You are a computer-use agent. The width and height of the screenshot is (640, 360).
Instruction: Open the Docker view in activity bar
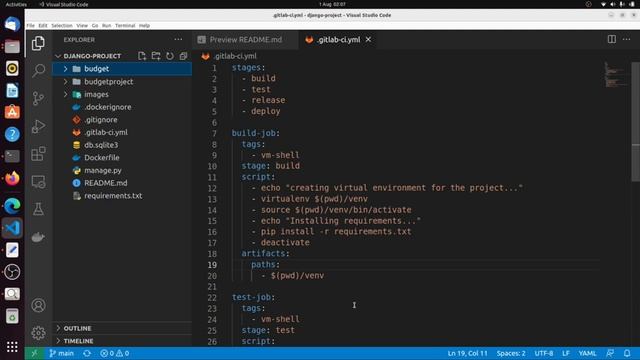[x=38, y=237]
